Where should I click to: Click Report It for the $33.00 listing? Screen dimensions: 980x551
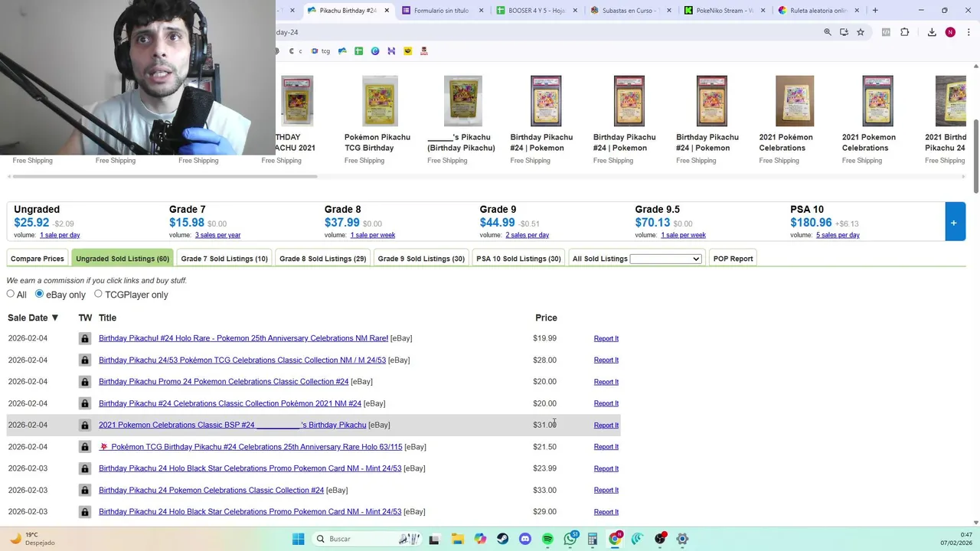point(606,490)
